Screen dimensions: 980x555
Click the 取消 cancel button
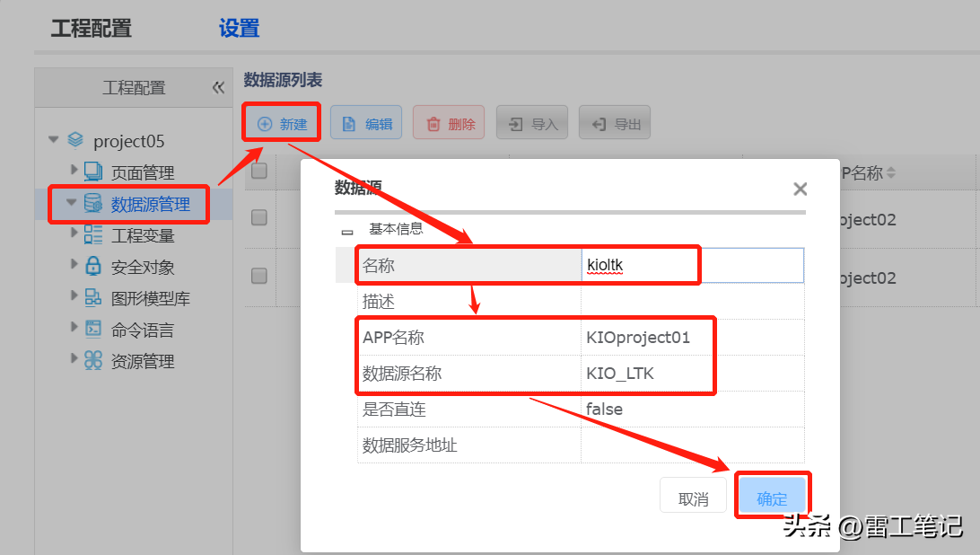click(693, 498)
